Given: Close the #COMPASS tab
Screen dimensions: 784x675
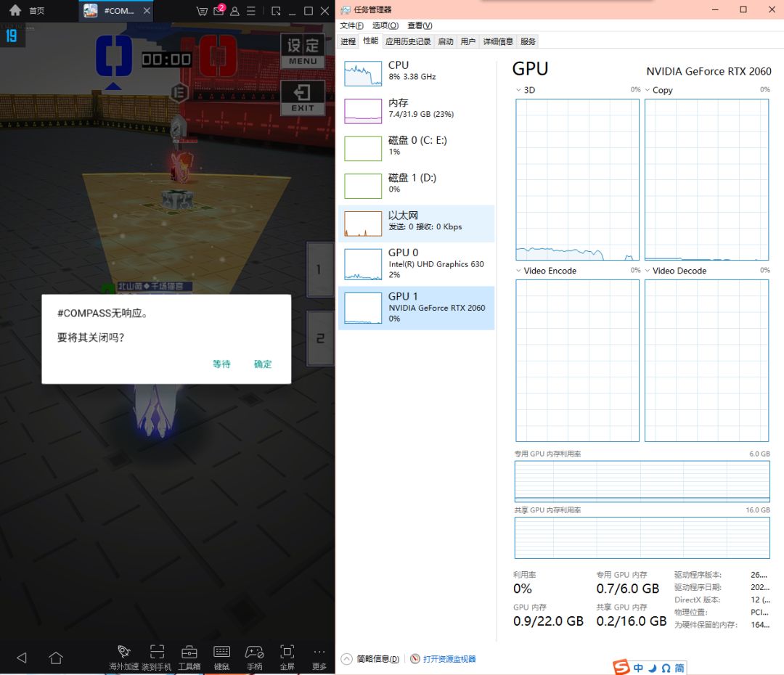Looking at the screenshot, I should tap(147, 10).
